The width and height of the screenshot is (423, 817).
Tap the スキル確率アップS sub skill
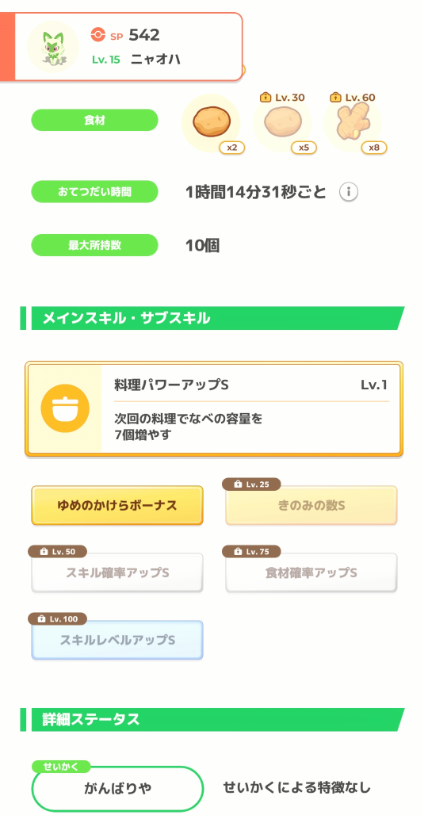117,573
